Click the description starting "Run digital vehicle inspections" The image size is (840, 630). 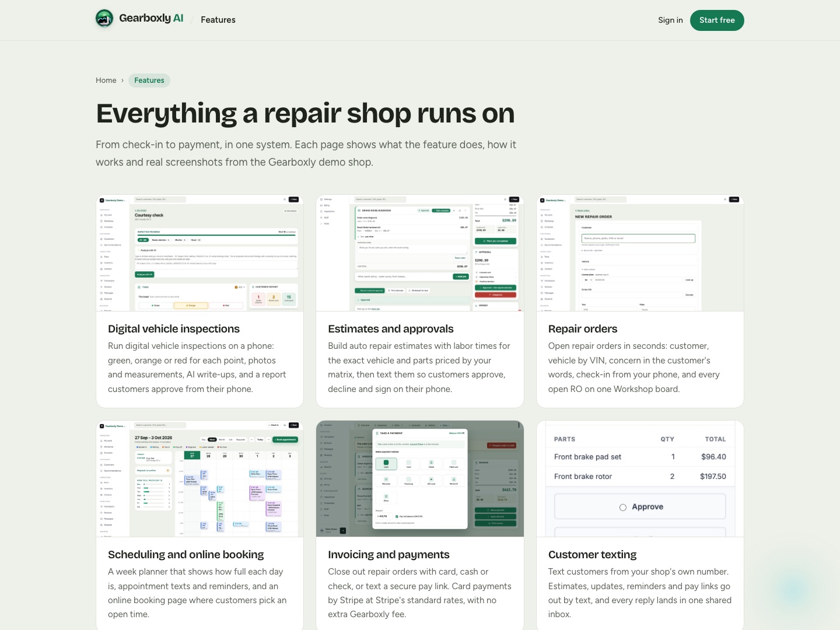[x=197, y=367]
